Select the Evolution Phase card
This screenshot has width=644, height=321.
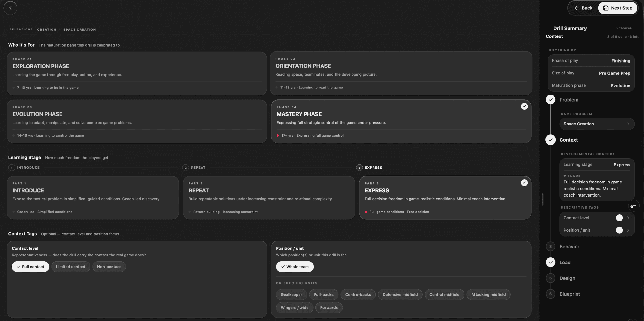[x=137, y=121]
